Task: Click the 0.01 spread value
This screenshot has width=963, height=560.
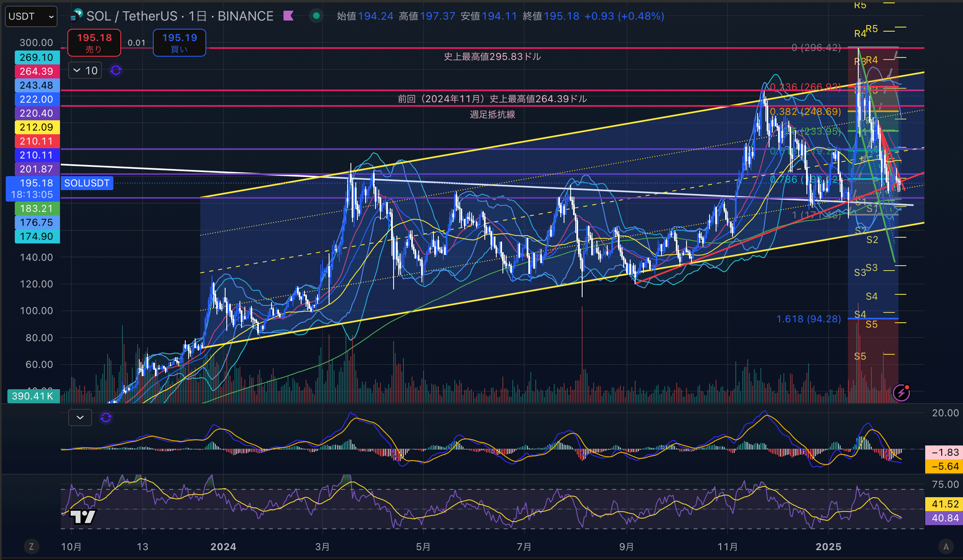Action: 136,43
